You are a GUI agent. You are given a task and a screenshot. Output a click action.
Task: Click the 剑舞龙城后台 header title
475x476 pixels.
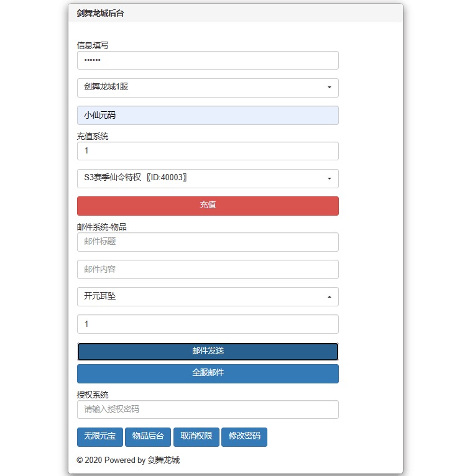coord(100,13)
